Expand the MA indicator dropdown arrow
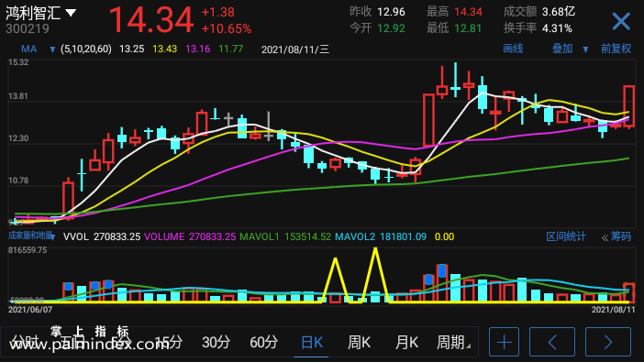The width and height of the screenshot is (644, 362). pyautogui.click(x=52, y=49)
